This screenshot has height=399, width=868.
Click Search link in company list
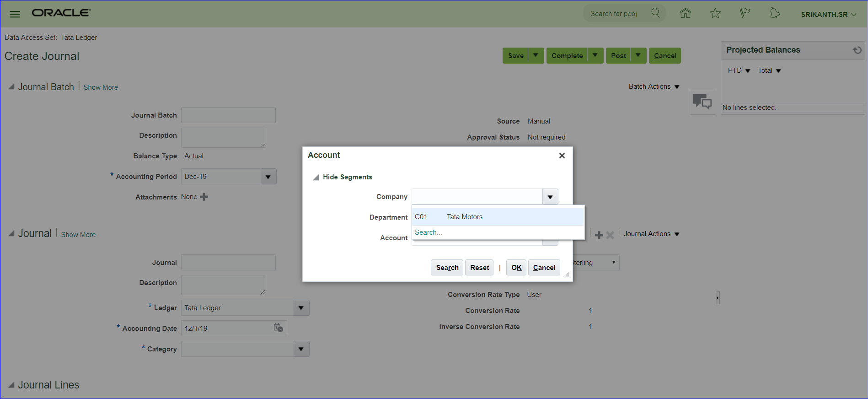click(428, 232)
